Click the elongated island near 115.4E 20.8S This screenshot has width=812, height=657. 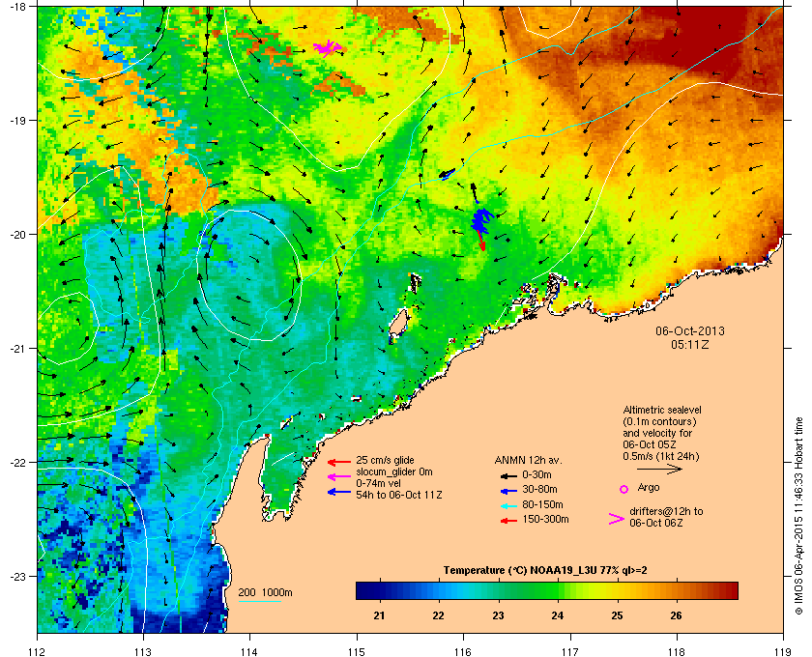tap(397, 325)
